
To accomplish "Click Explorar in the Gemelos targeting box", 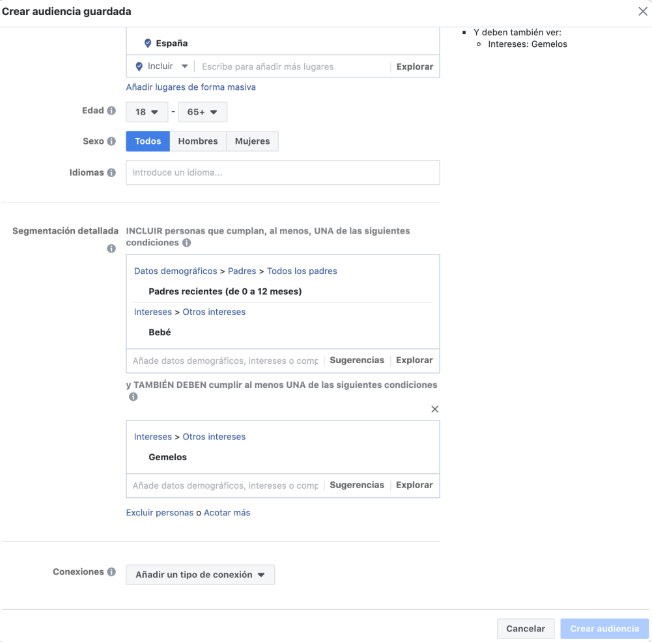I will [x=414, y=485].
